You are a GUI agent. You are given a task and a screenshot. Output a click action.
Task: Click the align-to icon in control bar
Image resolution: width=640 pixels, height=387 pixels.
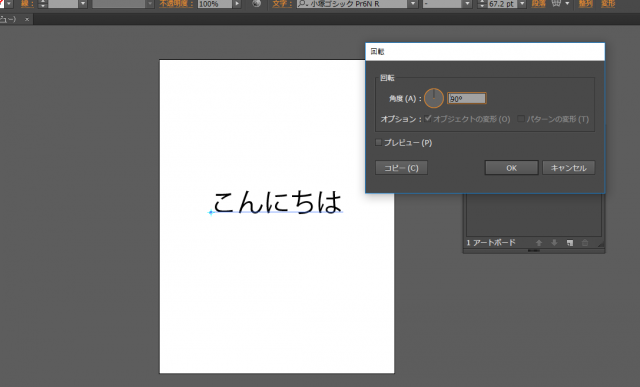point(556,4)
